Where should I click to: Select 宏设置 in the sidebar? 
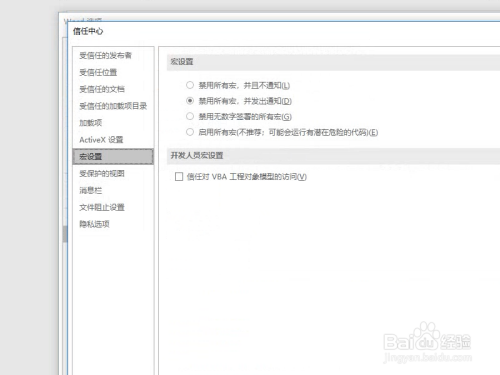pyautogui.click(x=113, y=156)
